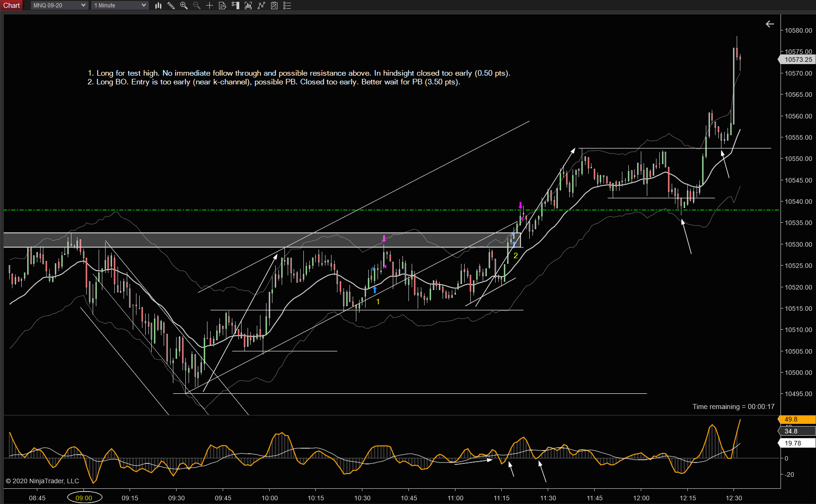816x504 pixels.
Task: Click the current price marker 10573.25
Action: (798, 59)
